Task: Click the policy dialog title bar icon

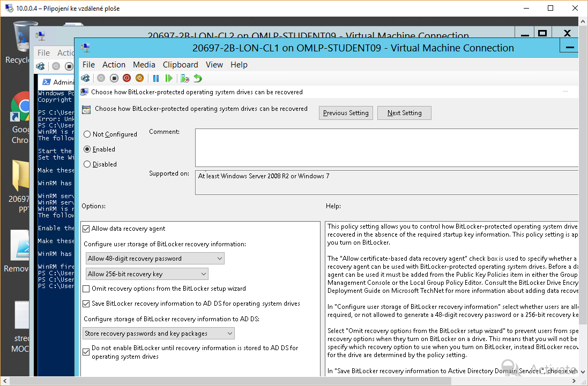Action: point(84,92)
